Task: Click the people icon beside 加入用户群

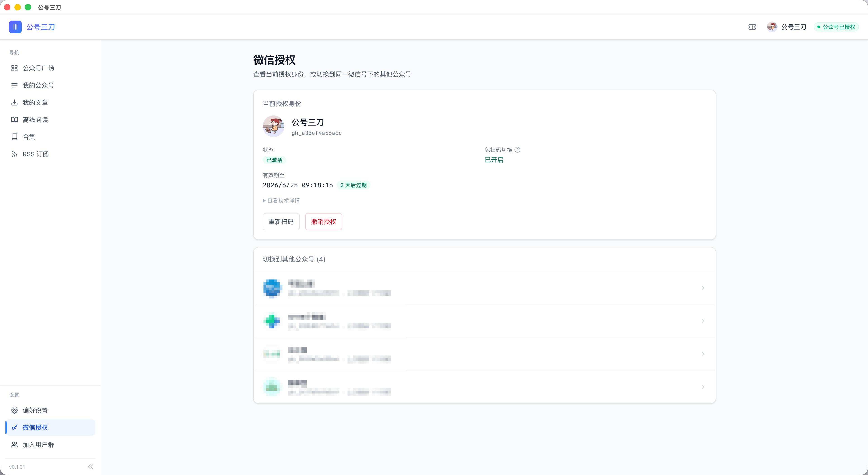Action: click(14, 445)
